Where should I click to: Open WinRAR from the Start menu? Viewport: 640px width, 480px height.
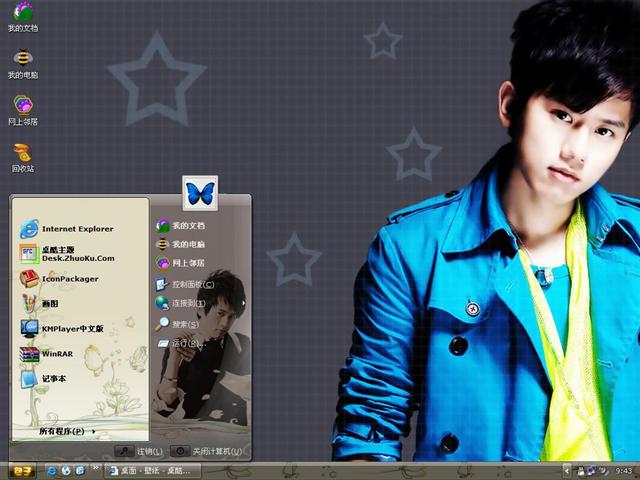[47, 354]
